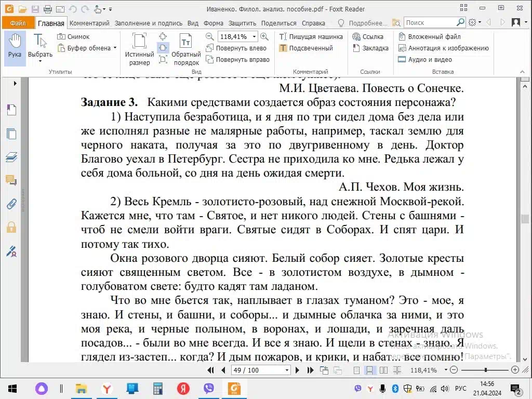Take a Снимок snapshot
The height and width of the screenshot is (399, 532).
(74, 37)
